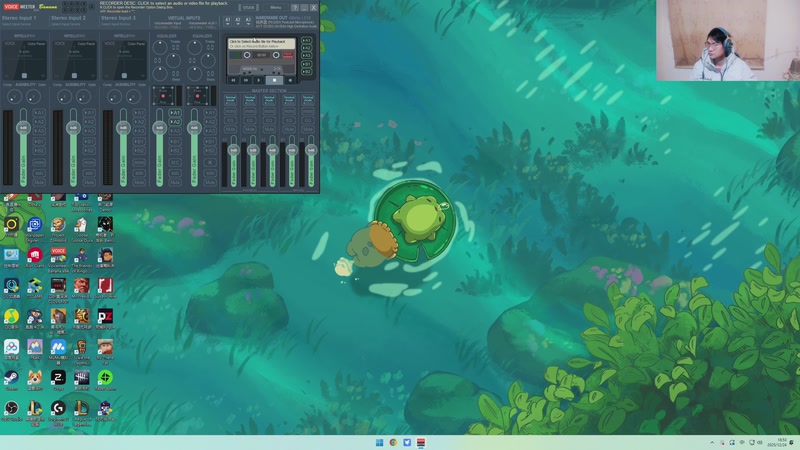Click master A1 bus fader knob
800x450 pixels.
pos(234,150)
